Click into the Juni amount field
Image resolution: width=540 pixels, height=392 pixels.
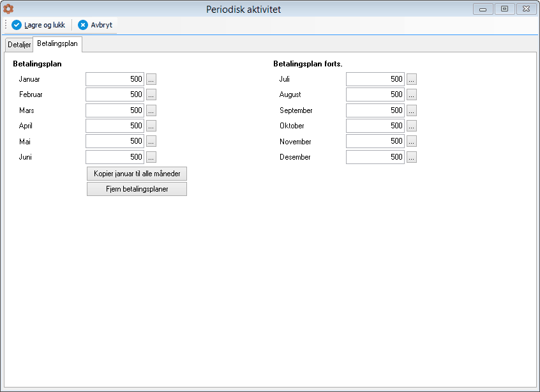pyautogui.click(x=115, y=157)
